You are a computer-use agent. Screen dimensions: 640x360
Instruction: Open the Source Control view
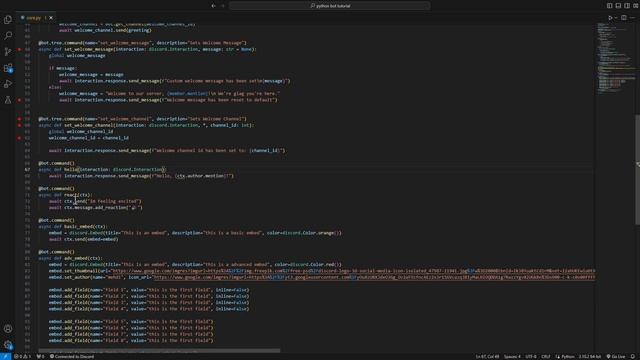(8, 51)
